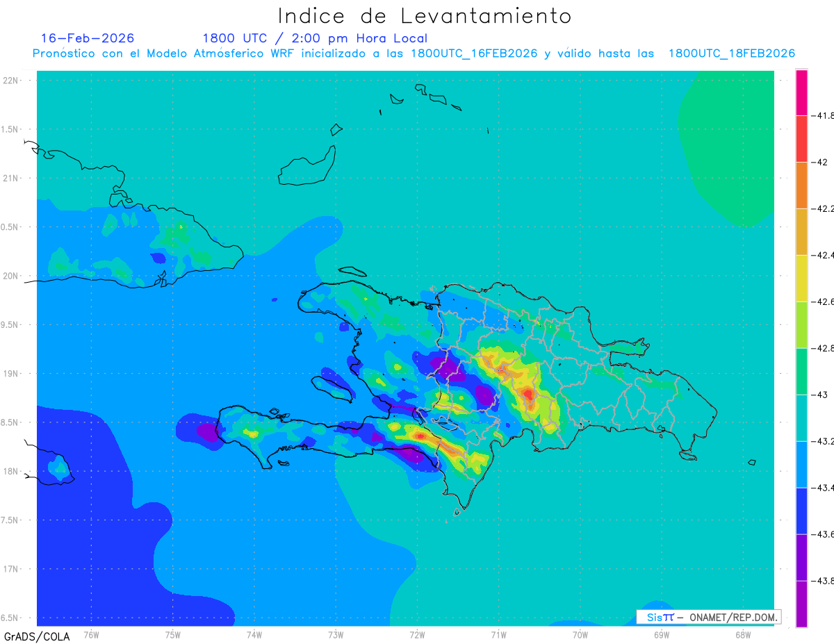Click the light blue swatch between -43.4 and -43.2

tap(801, 465)
